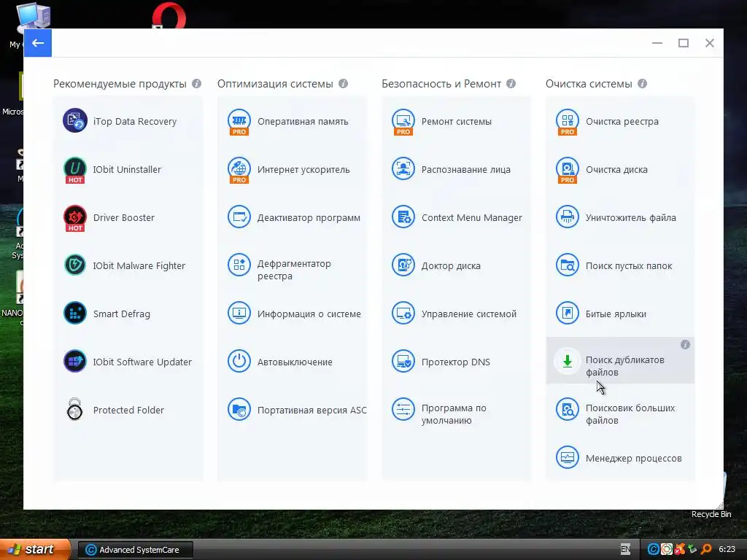Launch IObit Uninstaller icon
The width and height of the screenshot is (747, 560).
click(75, 169)
